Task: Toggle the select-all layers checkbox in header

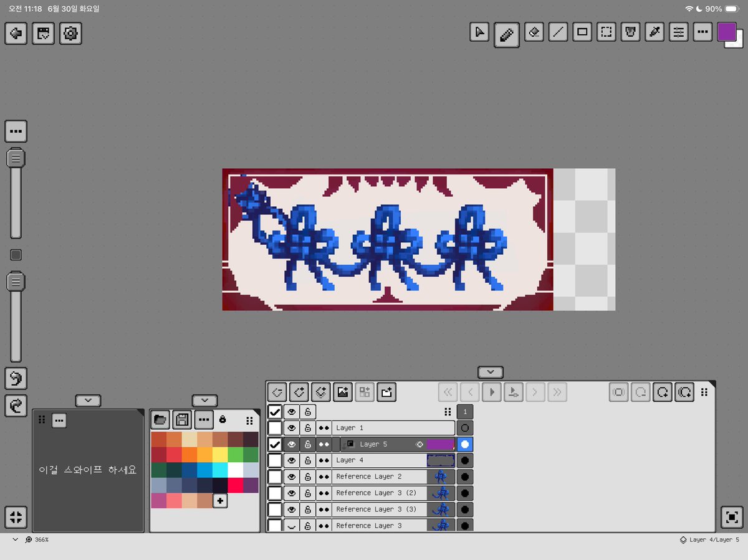Action: coord(275,412)
